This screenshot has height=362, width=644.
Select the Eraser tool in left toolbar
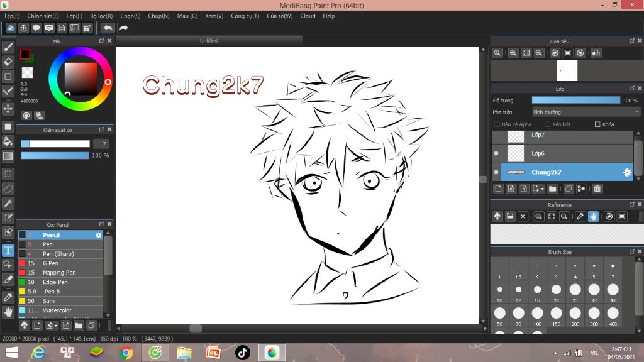(8, 62)
